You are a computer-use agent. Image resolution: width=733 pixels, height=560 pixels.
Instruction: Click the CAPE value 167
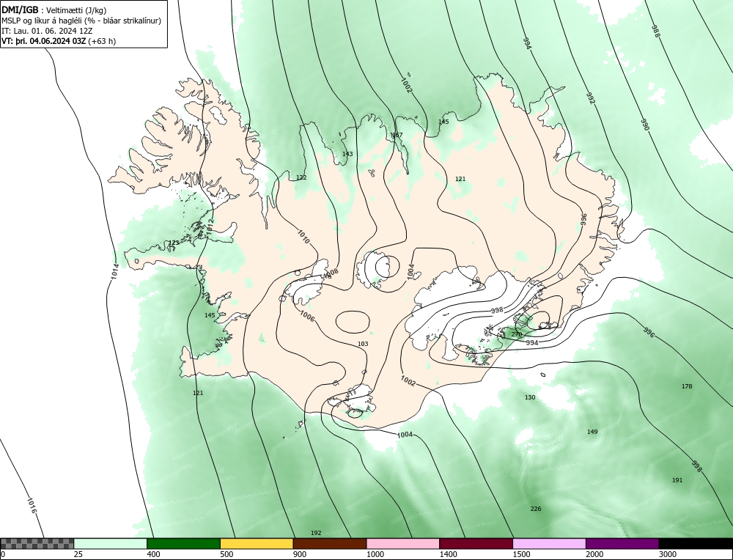pos(397,135)
